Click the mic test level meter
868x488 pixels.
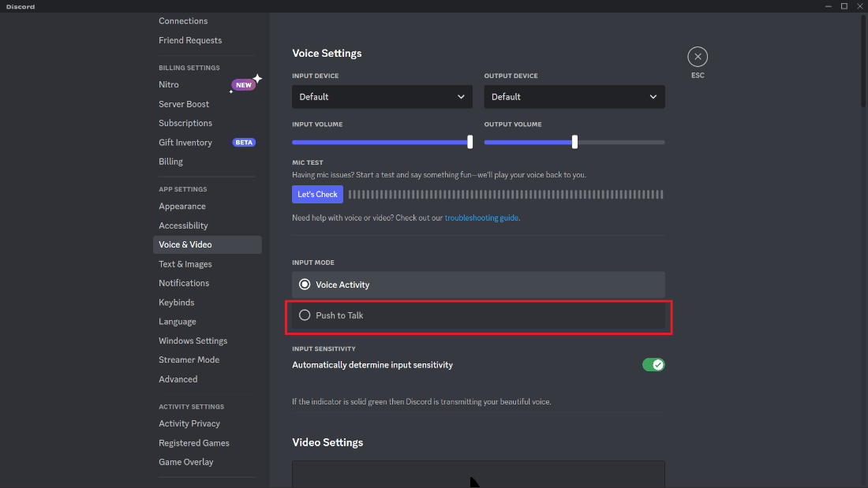(x=506, y=194)
